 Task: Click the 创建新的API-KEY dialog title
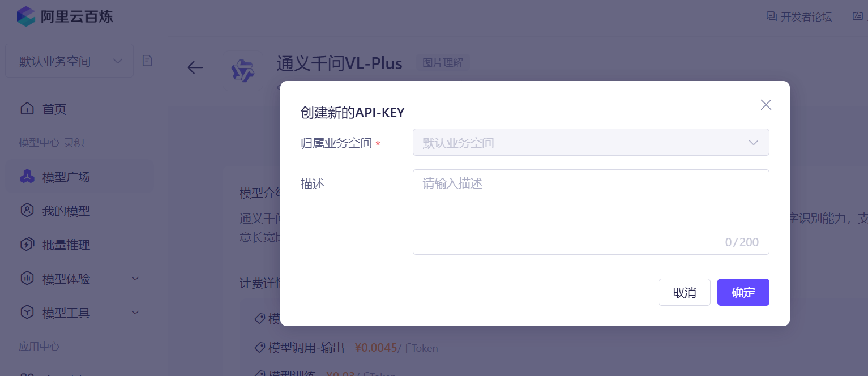pyautogui.click(x=352, y=113)
